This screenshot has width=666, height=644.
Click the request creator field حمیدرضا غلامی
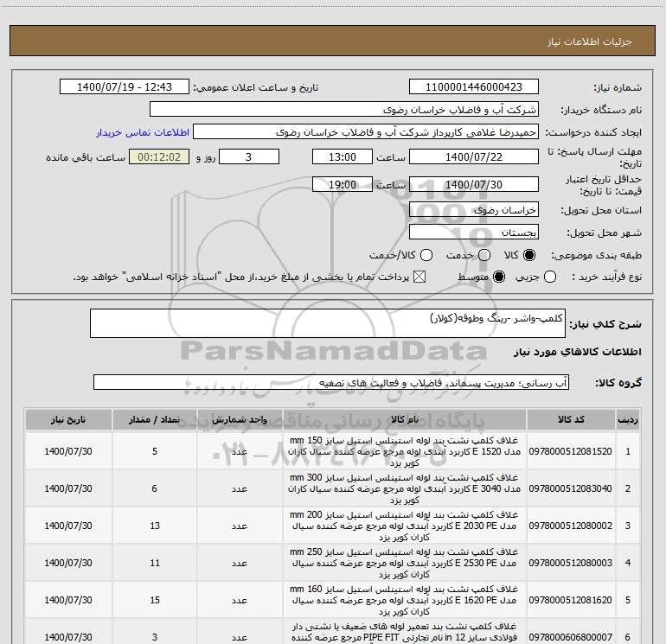click(x=366, y=132)
